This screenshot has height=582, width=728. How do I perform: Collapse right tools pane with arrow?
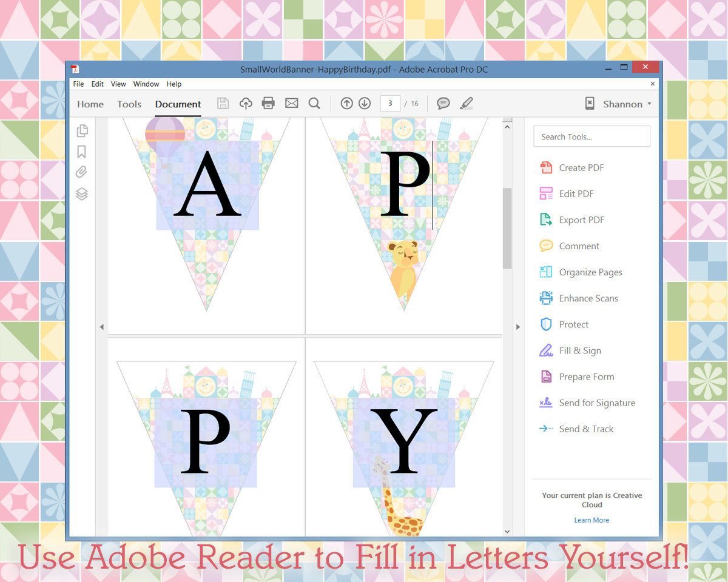tap(517, 327)
